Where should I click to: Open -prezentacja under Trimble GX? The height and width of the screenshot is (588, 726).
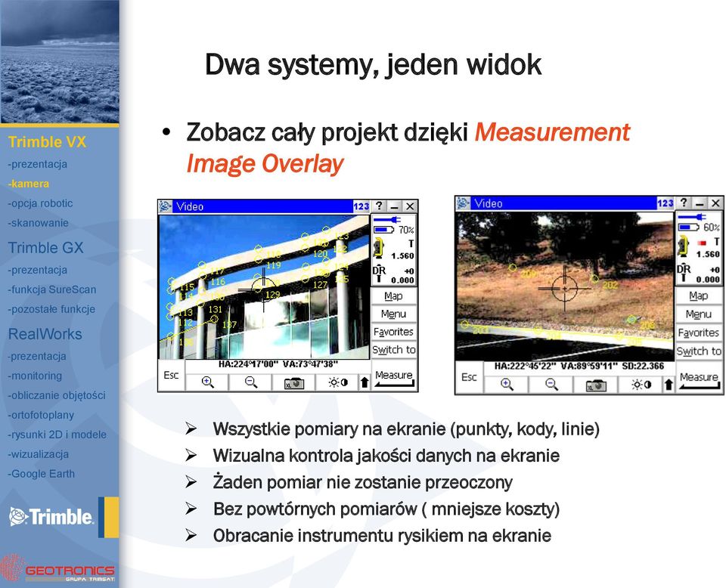coord(38,270)
